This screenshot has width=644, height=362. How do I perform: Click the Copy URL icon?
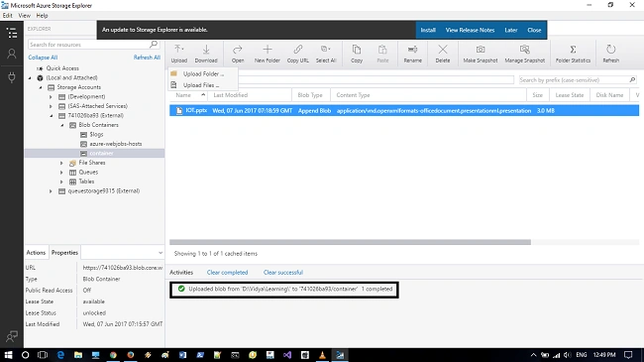click(298, 54)
